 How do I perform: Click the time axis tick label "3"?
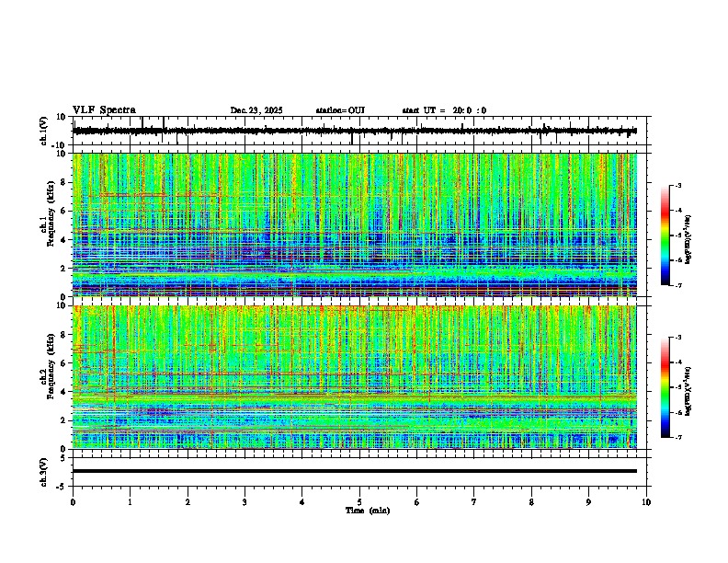coord(245,502)
